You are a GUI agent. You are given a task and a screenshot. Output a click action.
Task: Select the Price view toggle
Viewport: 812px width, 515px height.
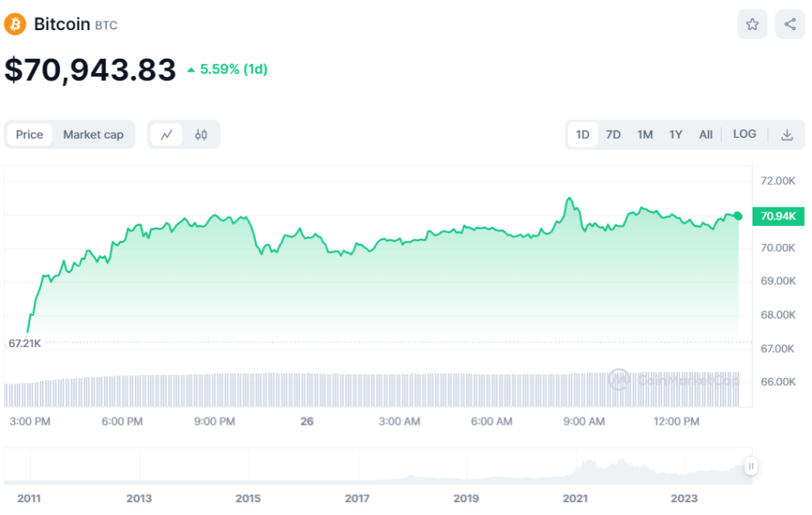pyautogui.click(x=29, y=135)
